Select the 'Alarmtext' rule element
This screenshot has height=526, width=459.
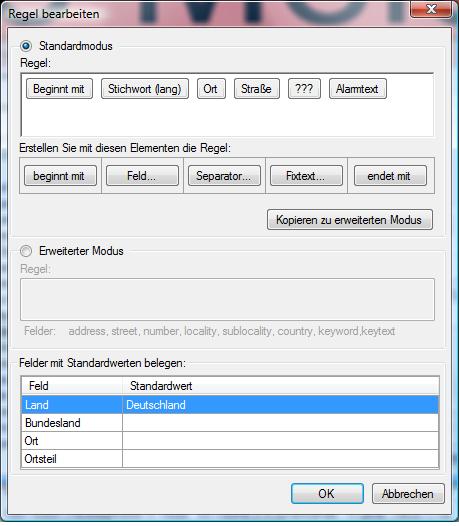pyautogui.click(x=358, y=89)
